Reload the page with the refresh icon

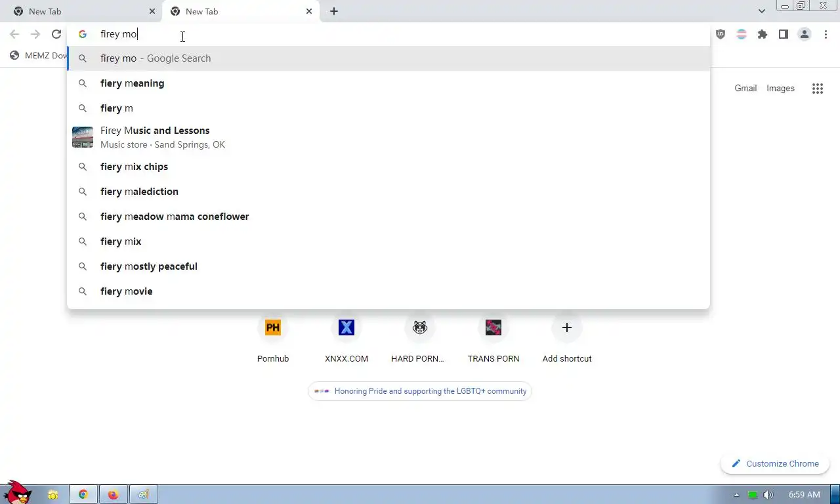56,34
